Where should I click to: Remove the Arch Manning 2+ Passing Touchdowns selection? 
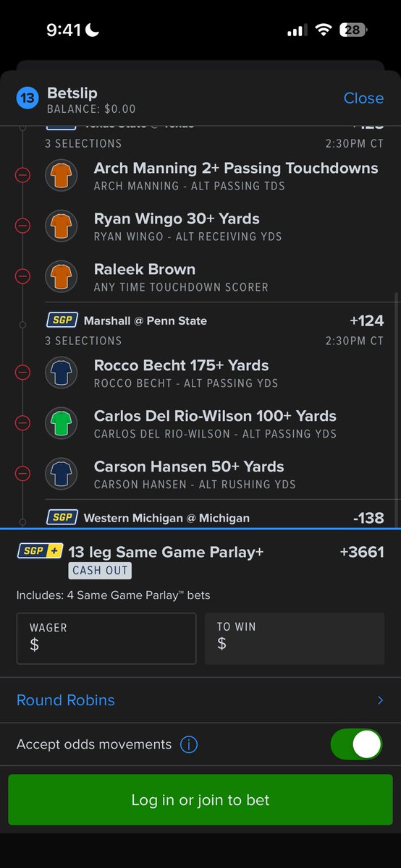click(22, 175)
